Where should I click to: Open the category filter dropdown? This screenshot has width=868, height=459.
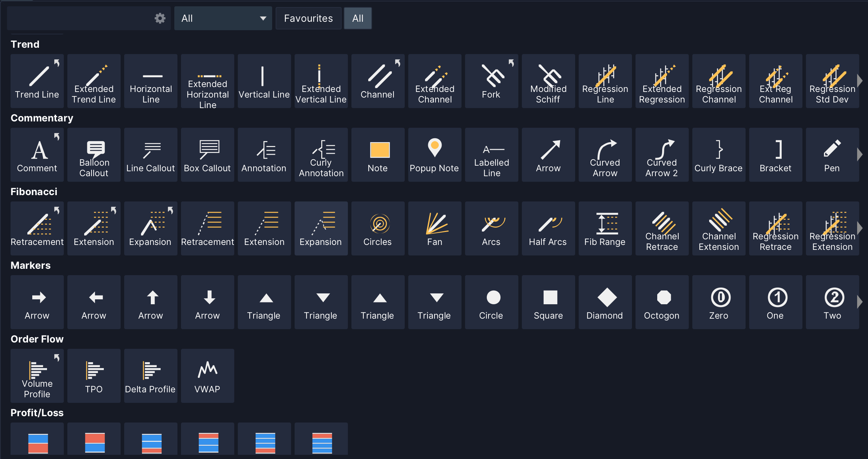tap(223, 18)
